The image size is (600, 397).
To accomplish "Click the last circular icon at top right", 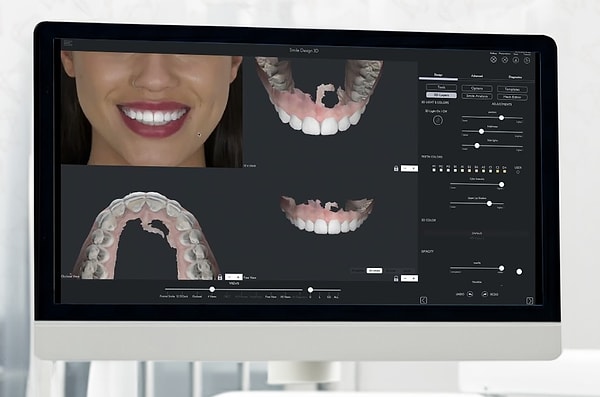I will point(527,60).
